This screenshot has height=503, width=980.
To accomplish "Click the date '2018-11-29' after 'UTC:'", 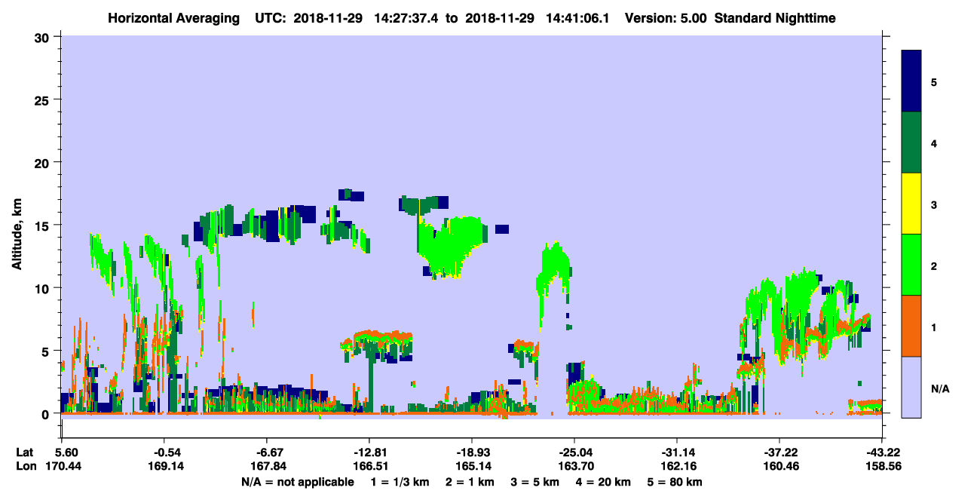I will click(328, 18).
